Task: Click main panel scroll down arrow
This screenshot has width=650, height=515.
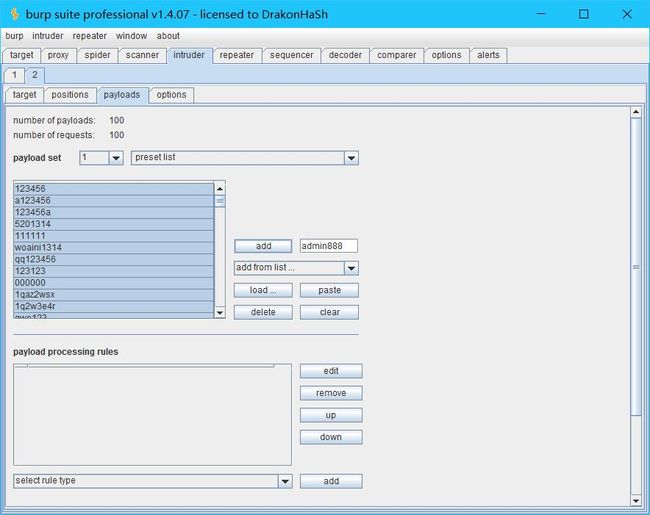Action: [x=636, y=500]
